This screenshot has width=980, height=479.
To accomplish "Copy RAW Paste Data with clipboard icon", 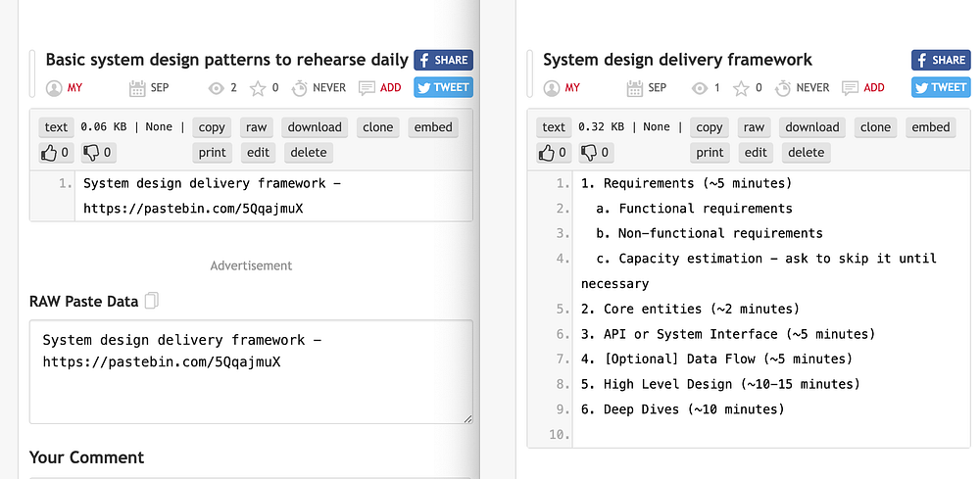I will click(152, 301).
